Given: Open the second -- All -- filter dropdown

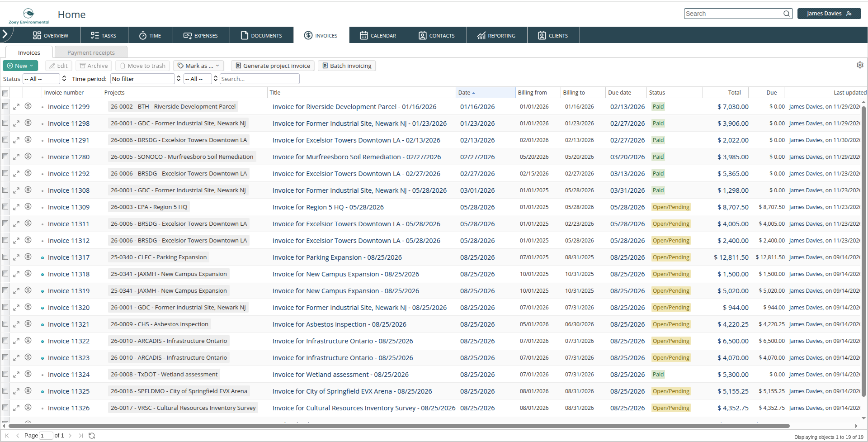Looking at the screenshot, I should pyautogui.click(x=201, y=79).
